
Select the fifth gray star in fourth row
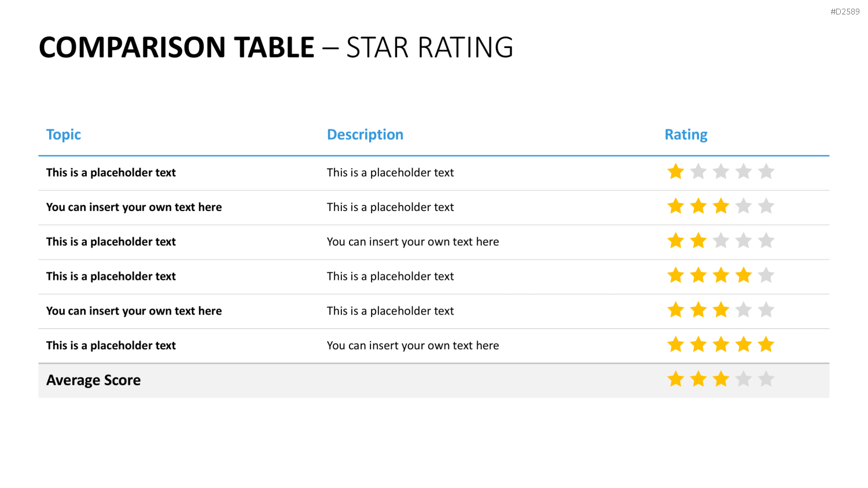[x=766, y=276]
